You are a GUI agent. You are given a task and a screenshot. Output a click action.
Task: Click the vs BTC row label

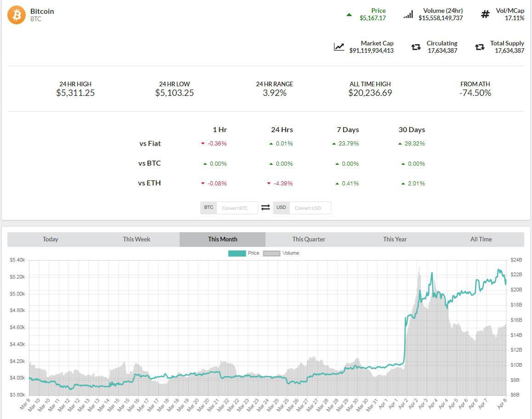(x=150, y=163)
